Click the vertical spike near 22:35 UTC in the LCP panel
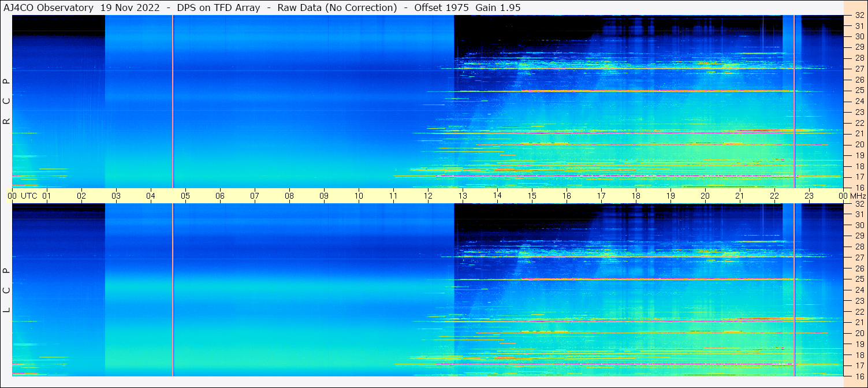 pyautogui.click(x=794, y=290)
